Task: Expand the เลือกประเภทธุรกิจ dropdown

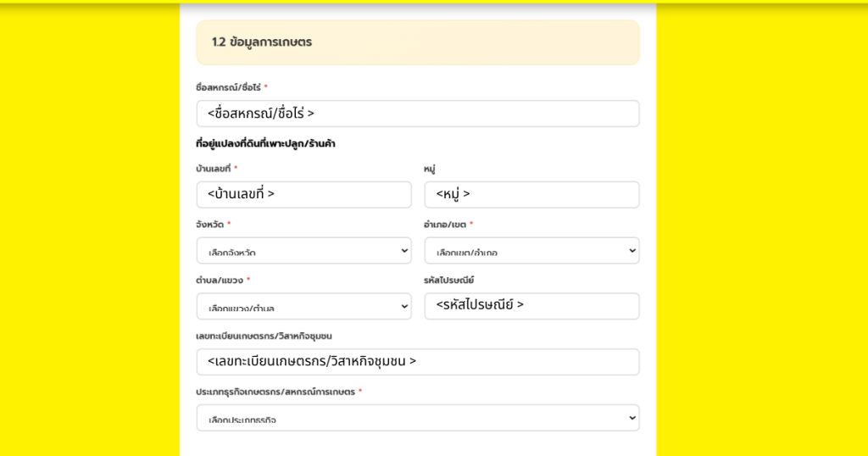Action: click(x=417, y=418)
